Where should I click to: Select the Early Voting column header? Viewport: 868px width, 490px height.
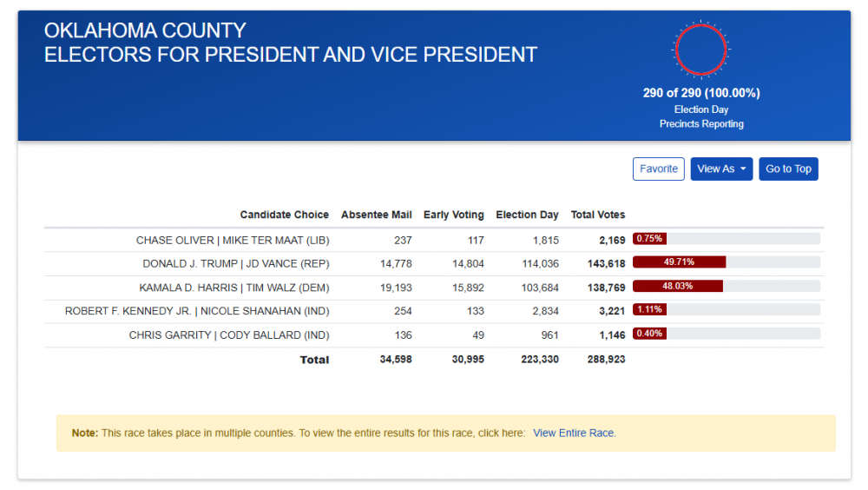tap(453, 215)
